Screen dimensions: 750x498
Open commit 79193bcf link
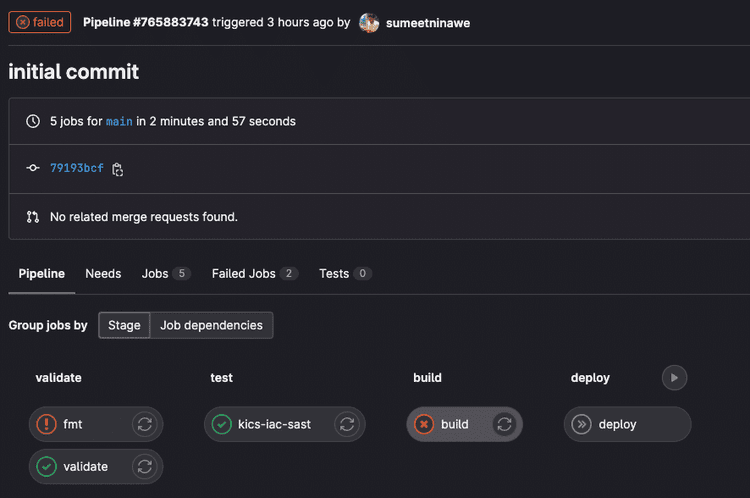77,168
